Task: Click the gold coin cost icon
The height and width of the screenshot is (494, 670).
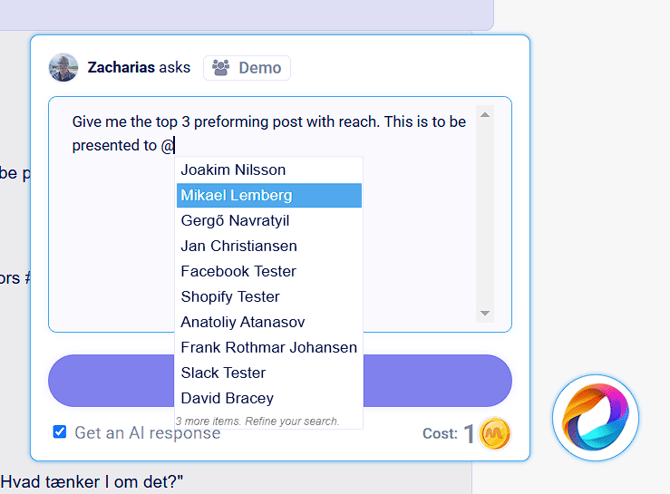Action: point(495,434)
